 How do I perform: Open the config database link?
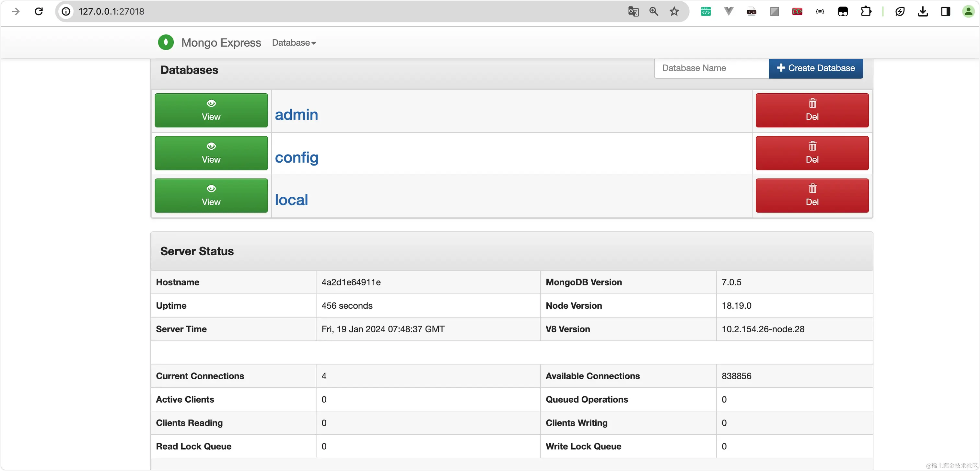[296, 157]
